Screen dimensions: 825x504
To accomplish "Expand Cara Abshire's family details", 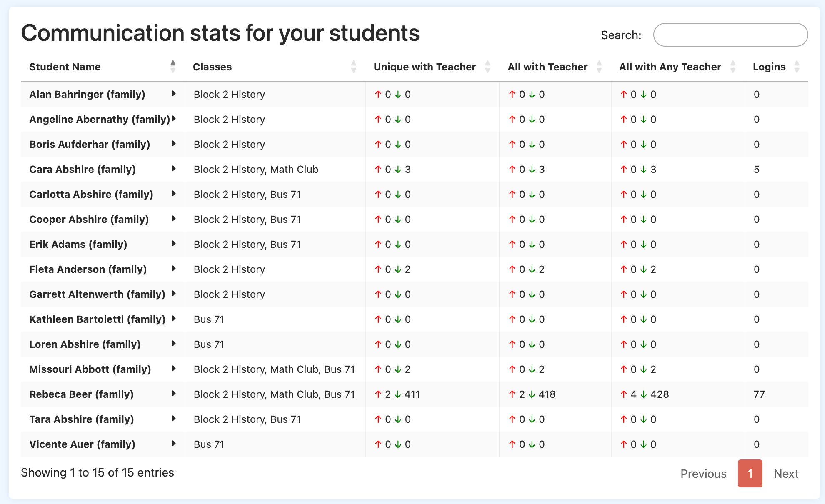I will [174, 169].
